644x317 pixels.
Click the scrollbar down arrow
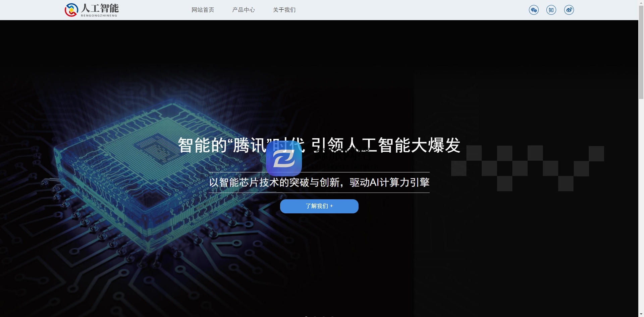click(641, 314)
